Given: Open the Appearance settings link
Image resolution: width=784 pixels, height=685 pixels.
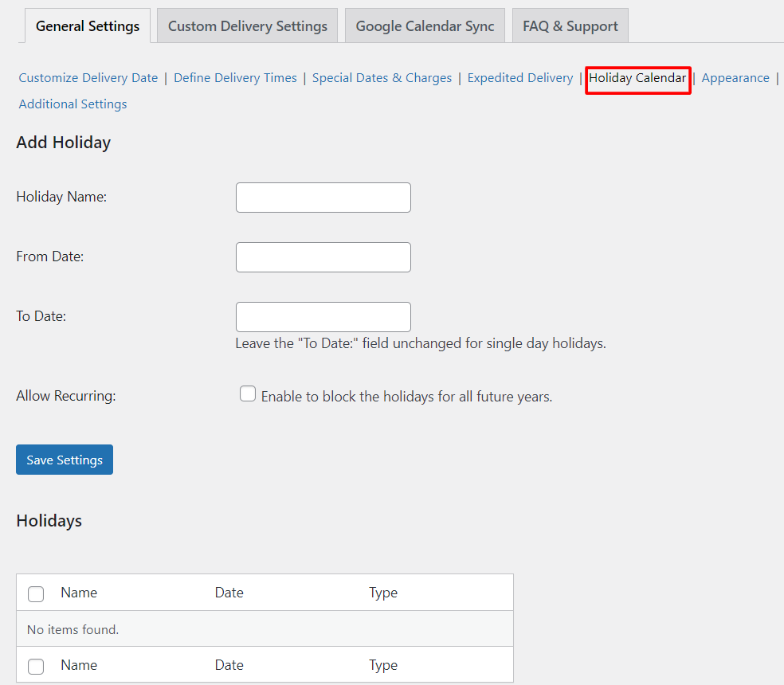Looking at the screenshot, I should pos(735,78).
